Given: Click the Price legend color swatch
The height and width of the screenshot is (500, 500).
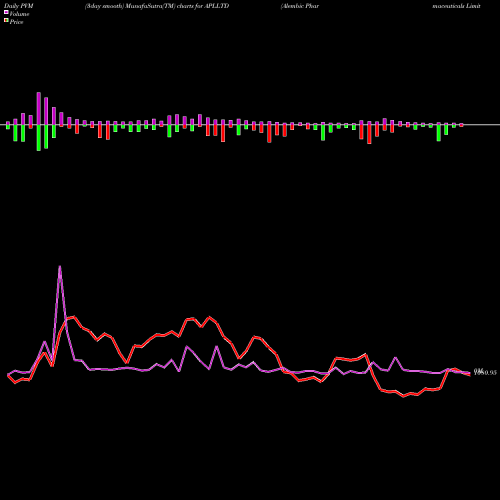Looking at the screenshot, I should click(x=6, y=21).
